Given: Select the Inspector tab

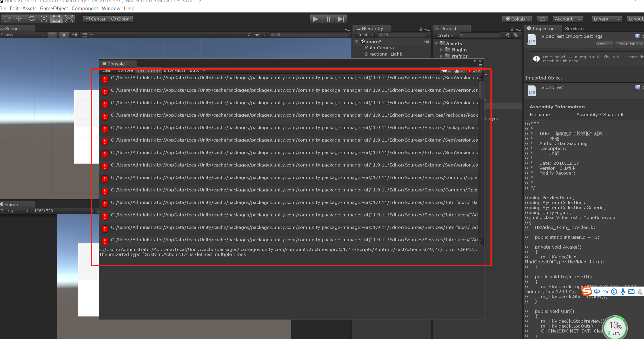Looking at the screenshot, I should (x=543, y=29).
